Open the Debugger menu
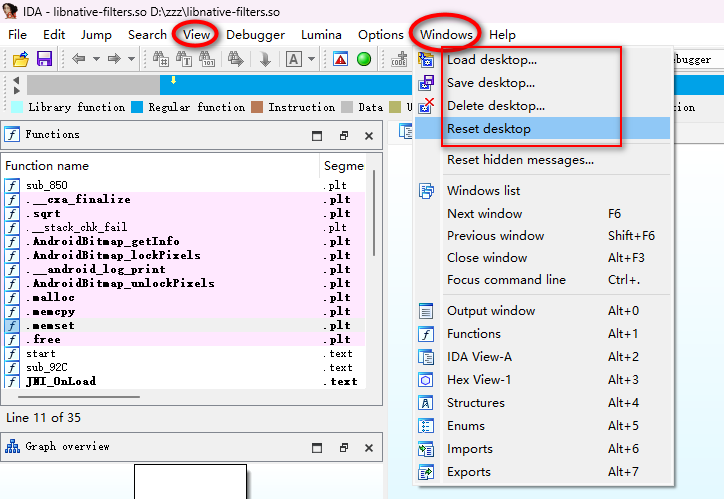 pyautogui.click(x=255, y=35)
